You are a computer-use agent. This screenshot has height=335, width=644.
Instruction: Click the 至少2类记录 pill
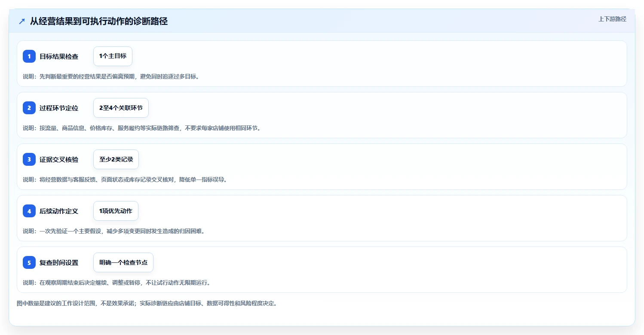(116, 159)
